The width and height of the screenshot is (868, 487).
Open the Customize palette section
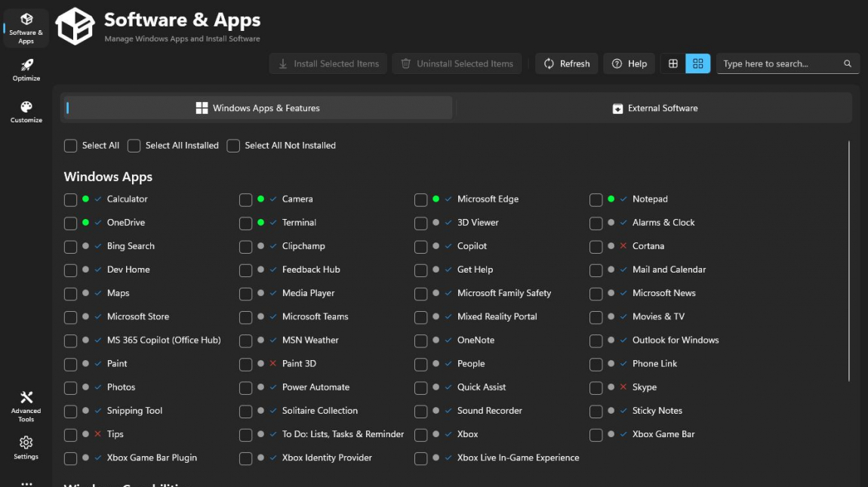click(26, 112)
